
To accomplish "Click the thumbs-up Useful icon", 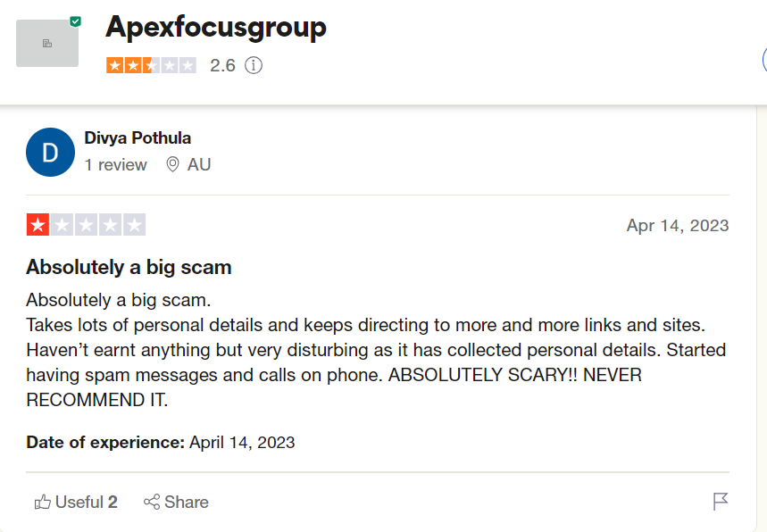I will point(42,503).
